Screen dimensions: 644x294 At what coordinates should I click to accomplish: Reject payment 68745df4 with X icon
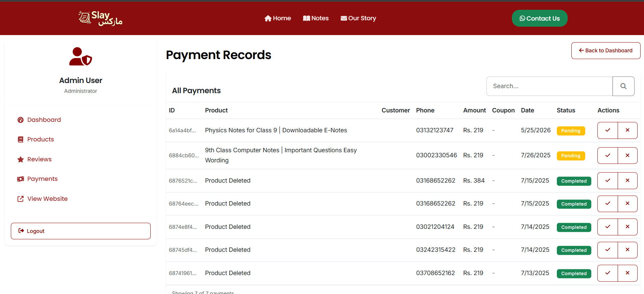coord(627,250)
